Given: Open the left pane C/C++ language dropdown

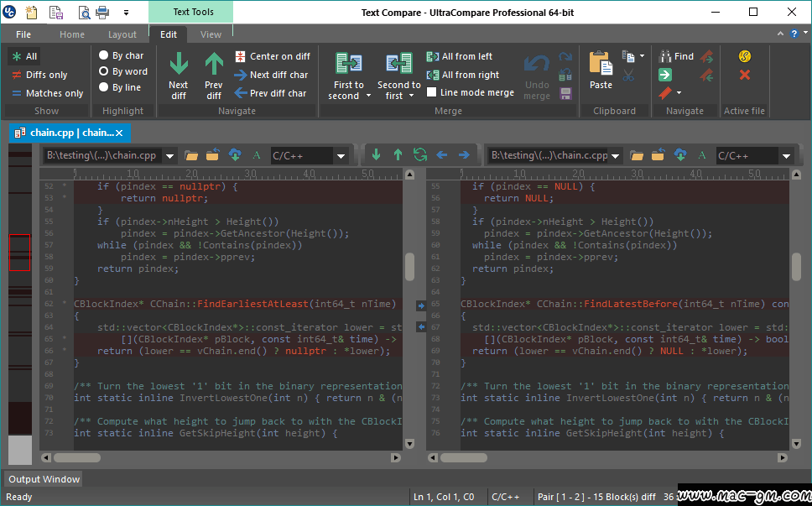Looking at the screenshot, I should tap(341, 156).
